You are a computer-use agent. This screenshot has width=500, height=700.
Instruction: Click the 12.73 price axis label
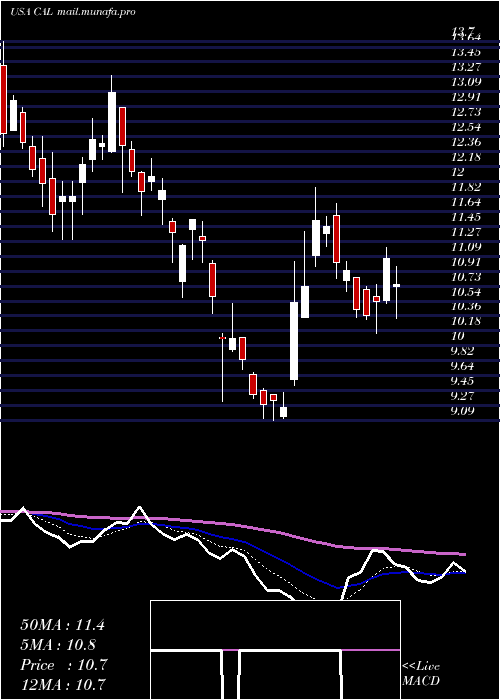466,112
